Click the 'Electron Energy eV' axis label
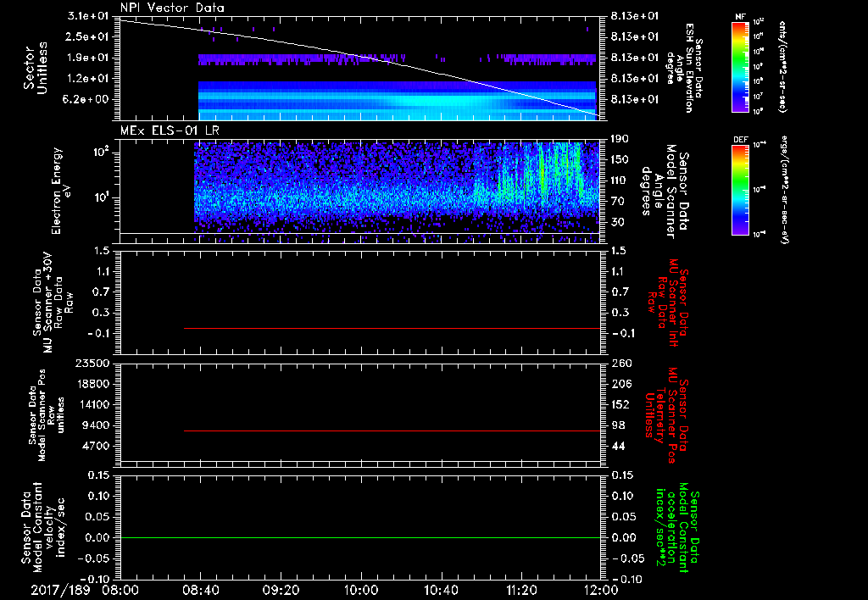The image size is (868, 600). coord(61,191)
